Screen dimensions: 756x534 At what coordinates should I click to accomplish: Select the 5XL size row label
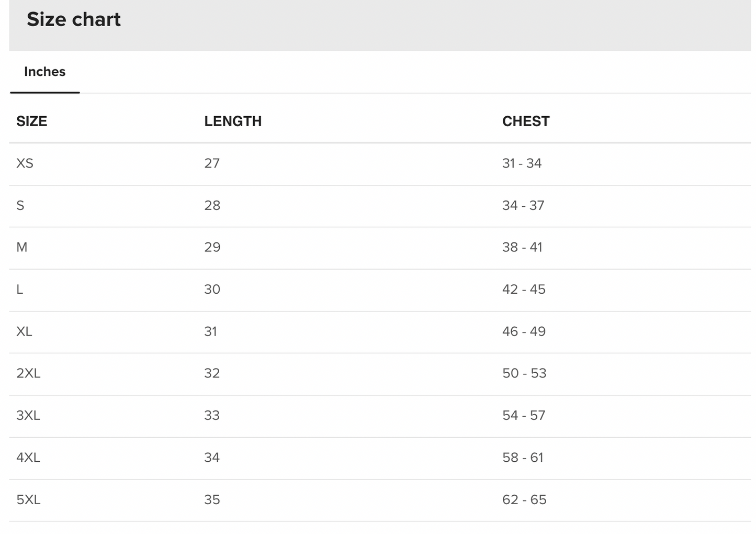tap(28, 499)
